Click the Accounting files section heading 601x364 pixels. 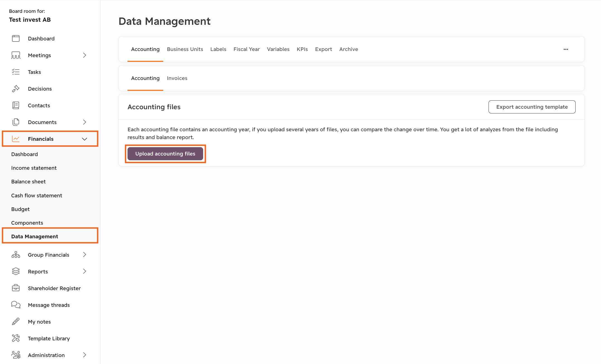(x=154, y=107)
